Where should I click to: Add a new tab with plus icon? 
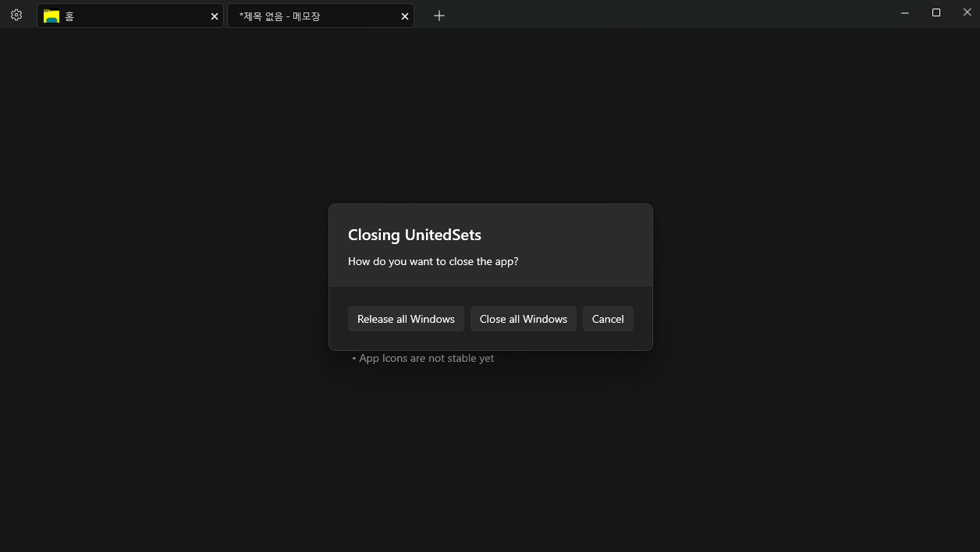coord(439,16)
